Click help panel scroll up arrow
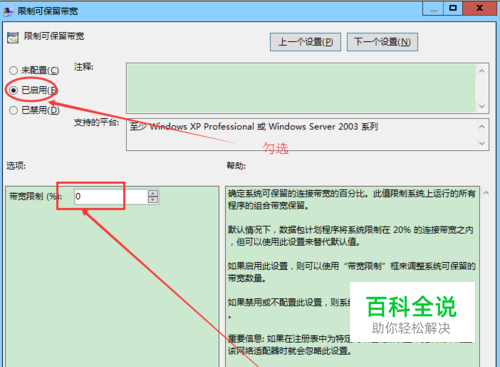The height and width of the screenshot is (367, 500). pyautogui.click(x=486, y=193)
